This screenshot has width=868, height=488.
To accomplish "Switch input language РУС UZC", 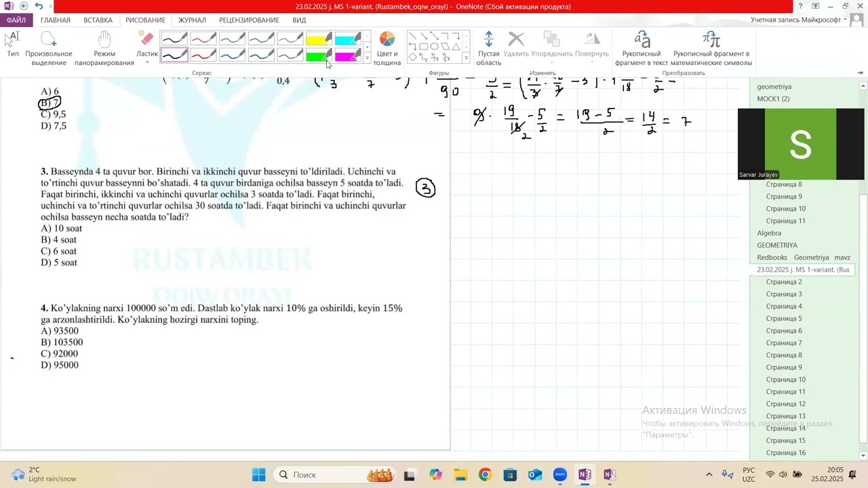I will 749,474.
